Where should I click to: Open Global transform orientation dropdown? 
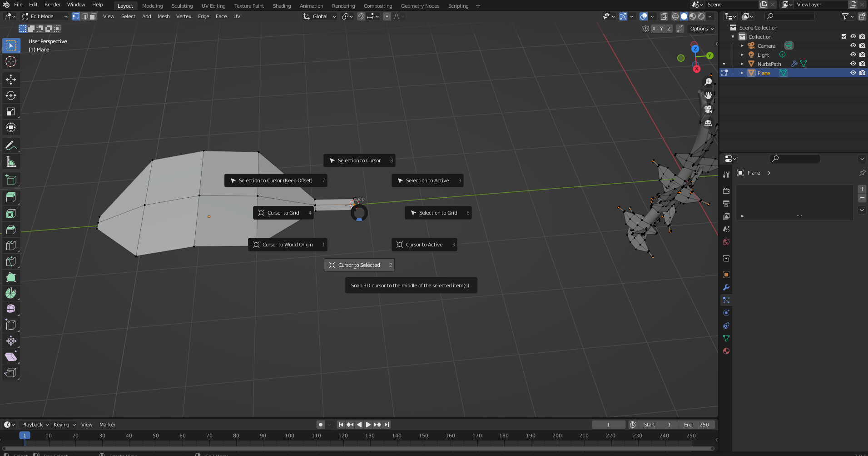[x=320, y=16]
